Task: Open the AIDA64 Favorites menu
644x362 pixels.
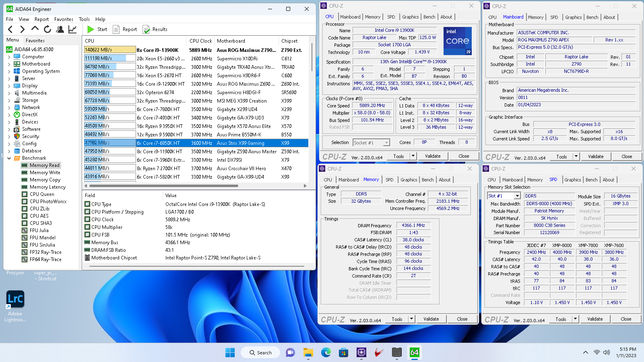Action: click(64, 19)
